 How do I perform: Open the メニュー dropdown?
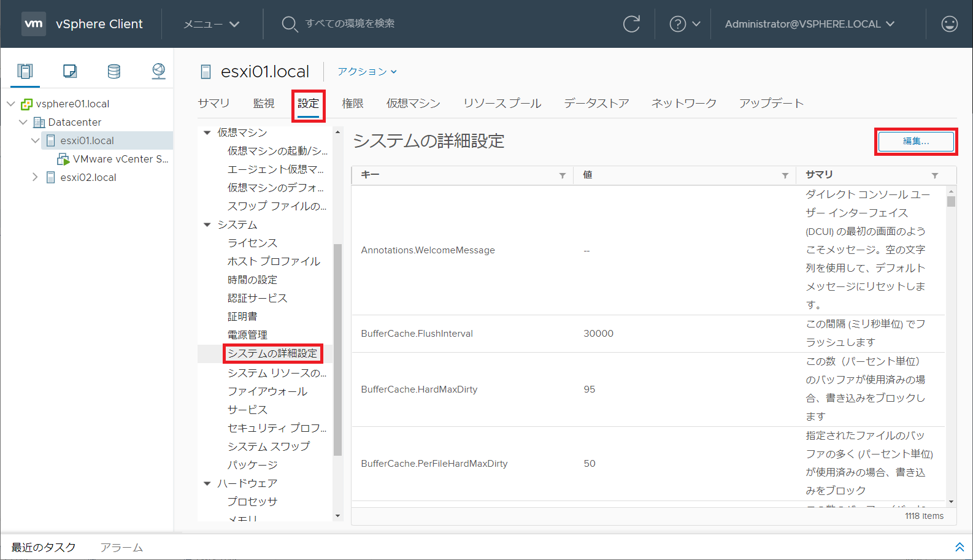pyautogui.click(x=211, y=24)
